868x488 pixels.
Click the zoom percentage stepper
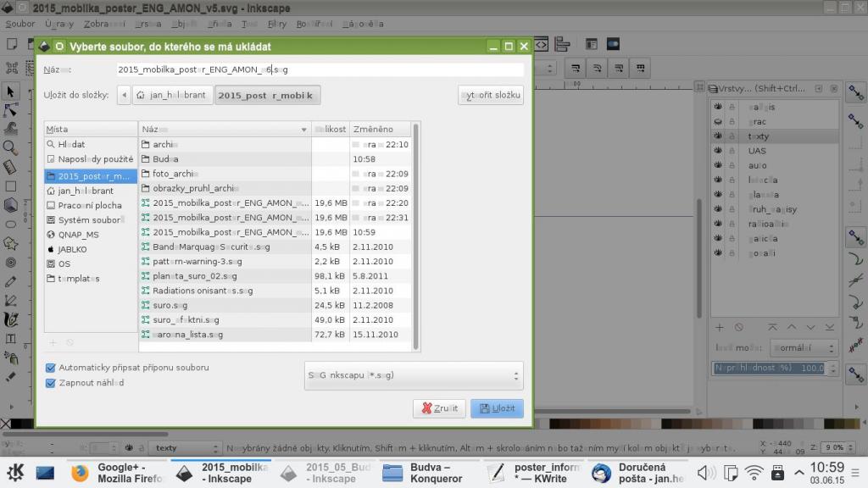[x=851, y=447]
